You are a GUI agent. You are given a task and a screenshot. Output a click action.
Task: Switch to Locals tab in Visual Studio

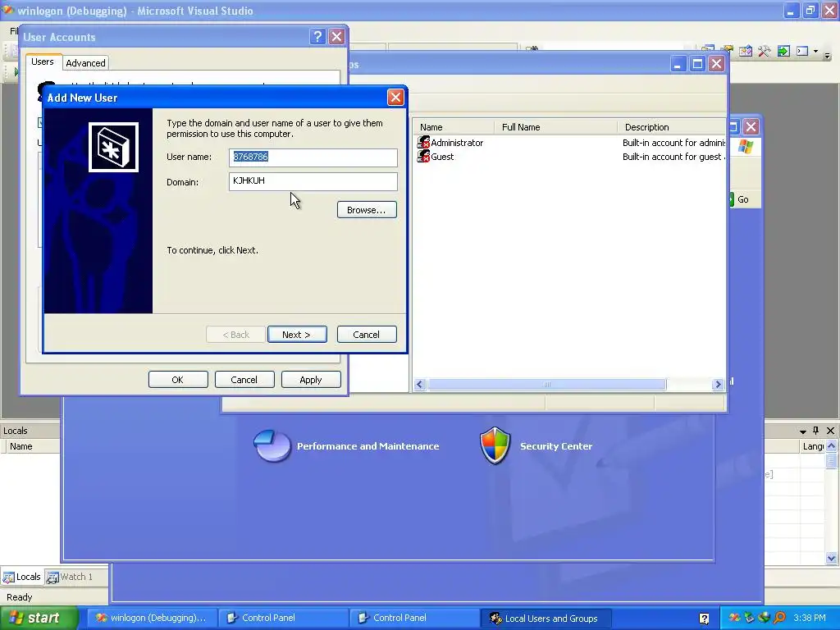[22, 577]
